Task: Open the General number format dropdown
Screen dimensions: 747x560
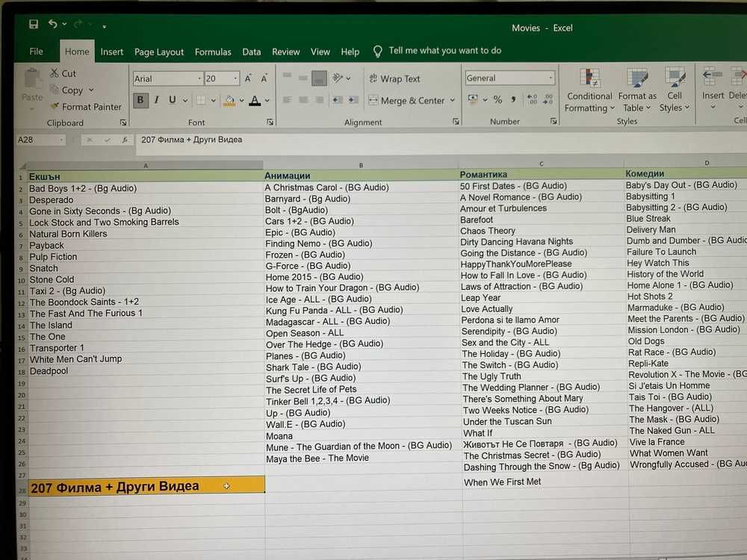Action: [x=551, y=78]
